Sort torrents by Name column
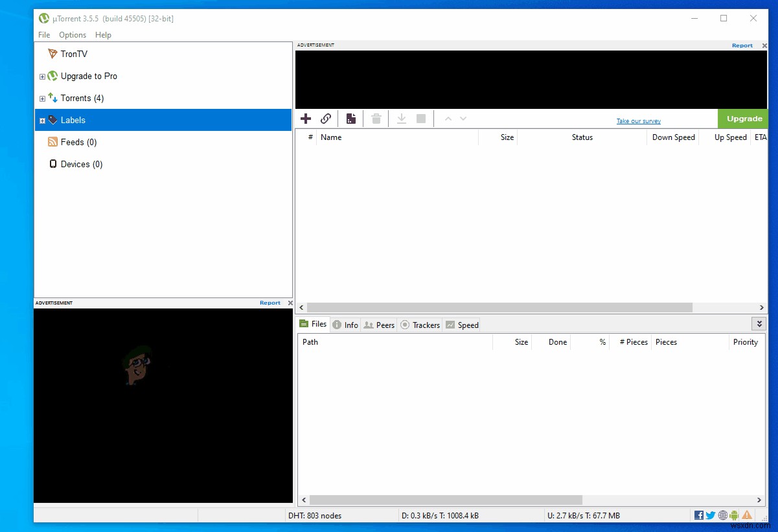778x532 pixels. coord(397,137)
